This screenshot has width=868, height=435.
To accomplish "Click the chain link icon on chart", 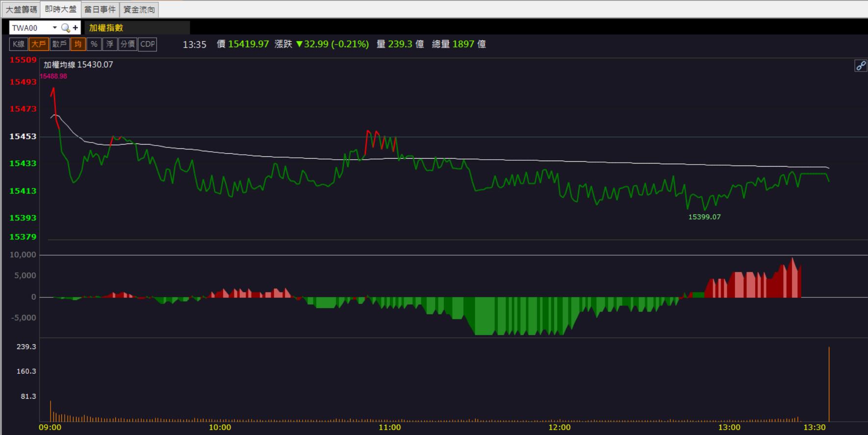I will coord(861,66).
